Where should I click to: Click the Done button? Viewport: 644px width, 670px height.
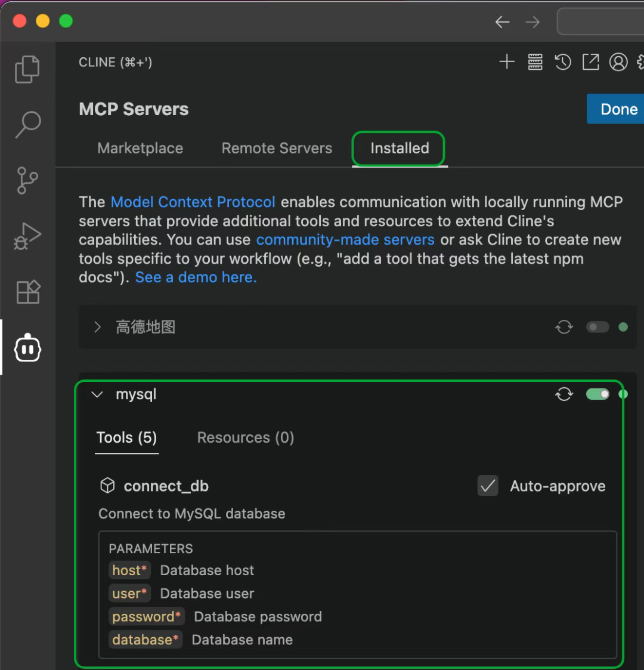[618, 109]
